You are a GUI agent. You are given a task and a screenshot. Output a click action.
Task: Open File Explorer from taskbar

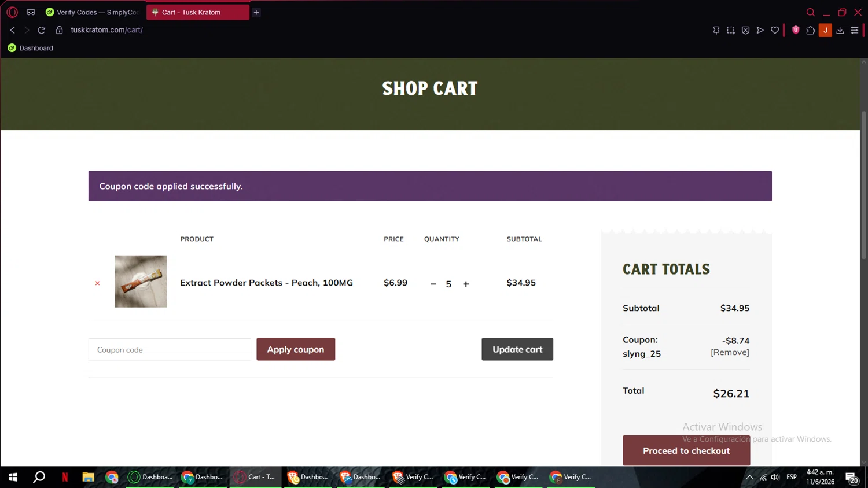coord(88,477)
